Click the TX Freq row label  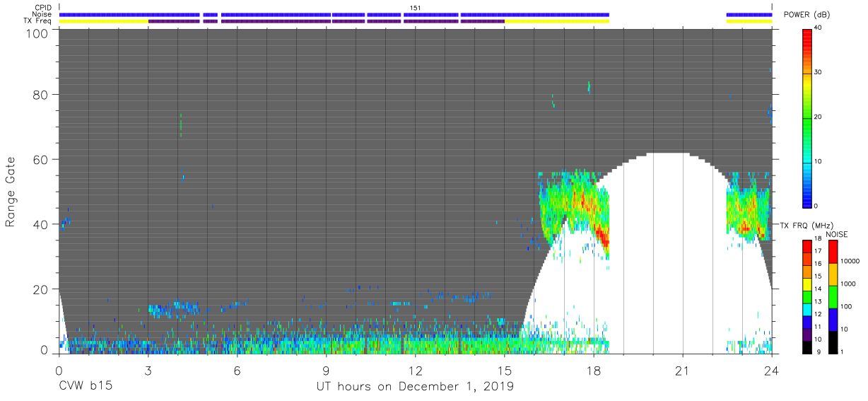click(x=38, y=21)
